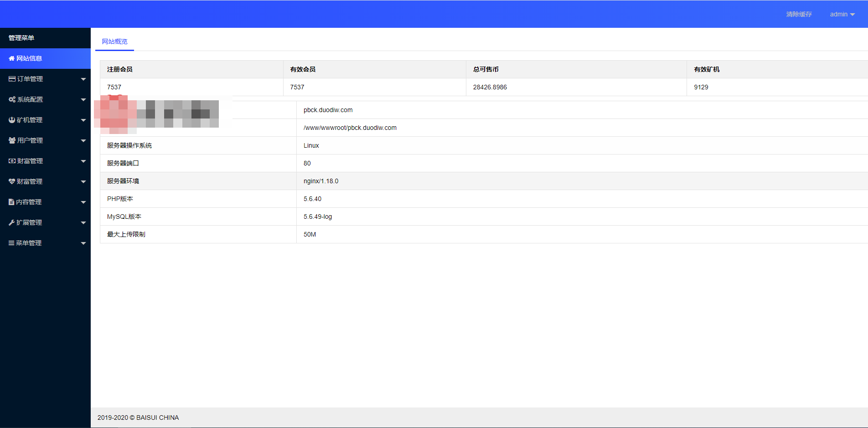Click the PHP版本 label
868x428 pixels.
pyautogui.click(x=120, y=199)
